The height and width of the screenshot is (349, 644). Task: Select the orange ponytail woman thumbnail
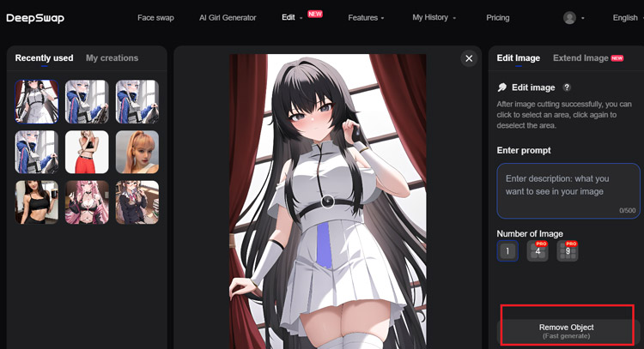click(137, 152)
